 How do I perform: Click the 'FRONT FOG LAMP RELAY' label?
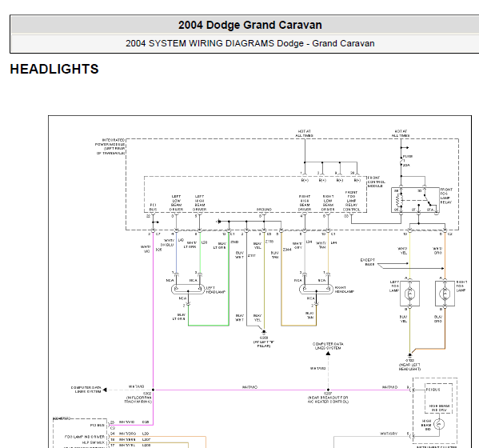[446, 196]
